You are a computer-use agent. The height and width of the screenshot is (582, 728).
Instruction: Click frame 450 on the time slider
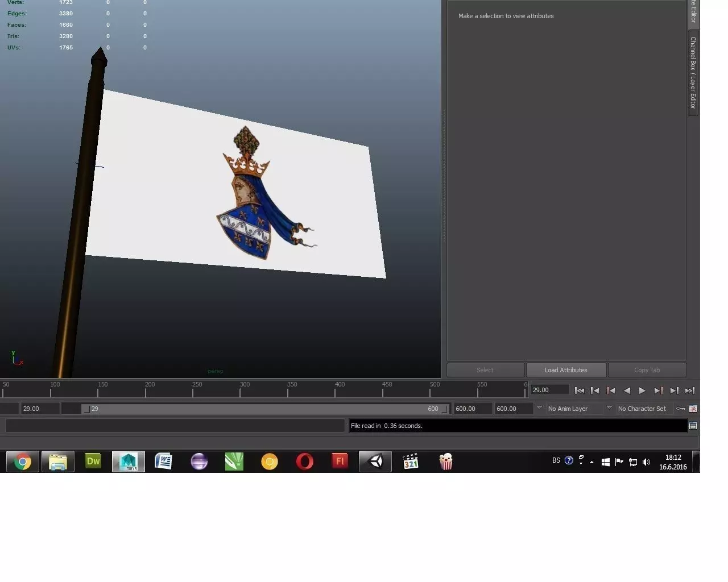383,390
